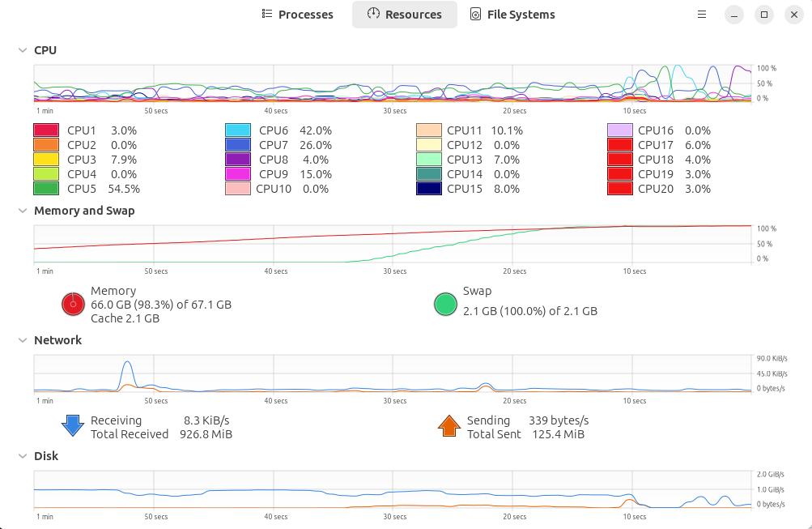Open the hamburger main menu

tap(702, 15)
